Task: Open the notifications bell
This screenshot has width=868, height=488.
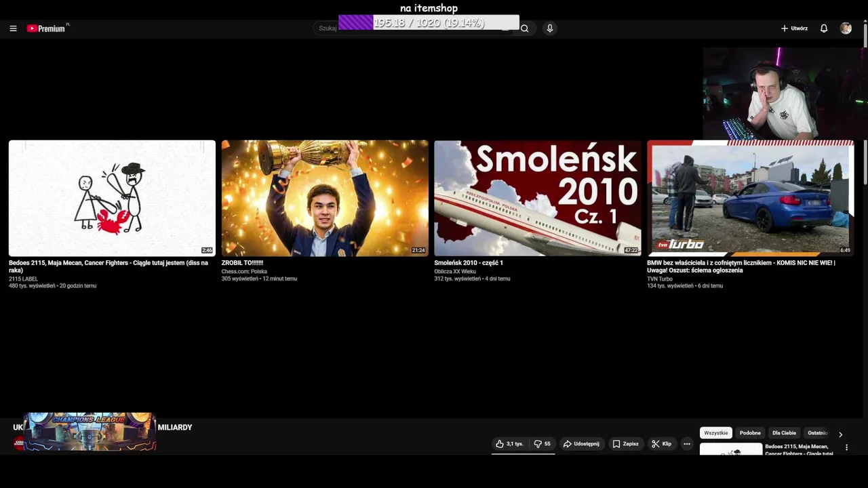Action: [x=824, y=28]
